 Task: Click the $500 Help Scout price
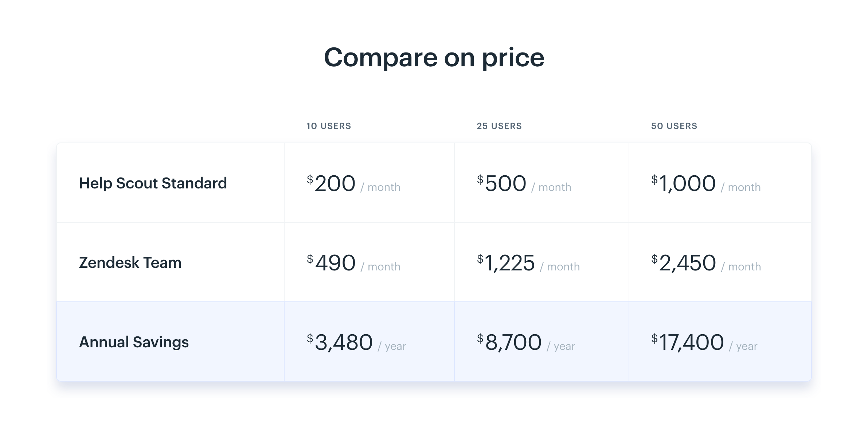502,183
